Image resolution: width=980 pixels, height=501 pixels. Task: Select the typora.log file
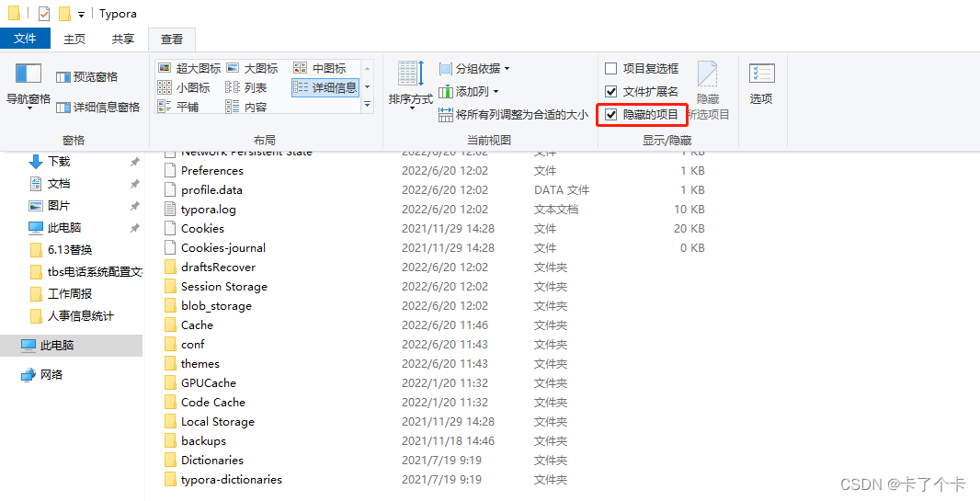click(208, 210)
